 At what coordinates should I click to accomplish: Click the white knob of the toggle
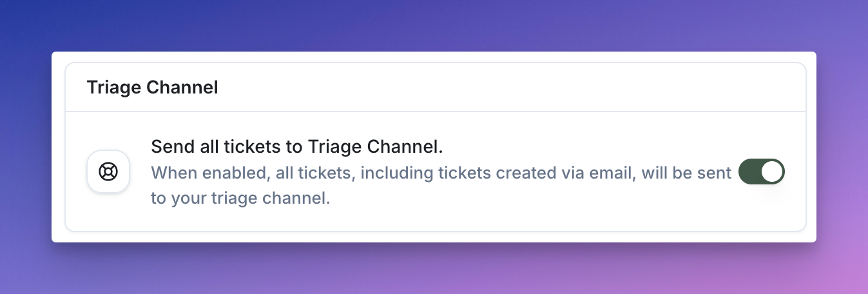(772, 171)
